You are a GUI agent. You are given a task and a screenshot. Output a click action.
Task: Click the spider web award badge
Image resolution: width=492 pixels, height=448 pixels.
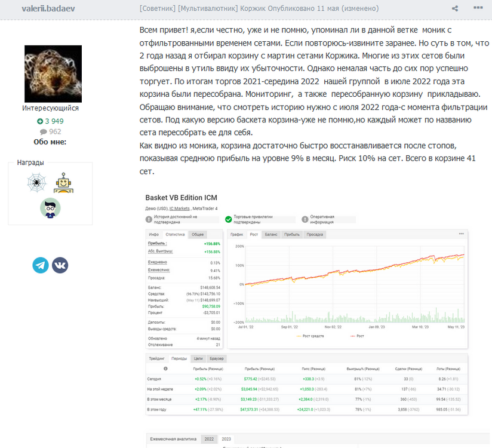click(36, 182)
